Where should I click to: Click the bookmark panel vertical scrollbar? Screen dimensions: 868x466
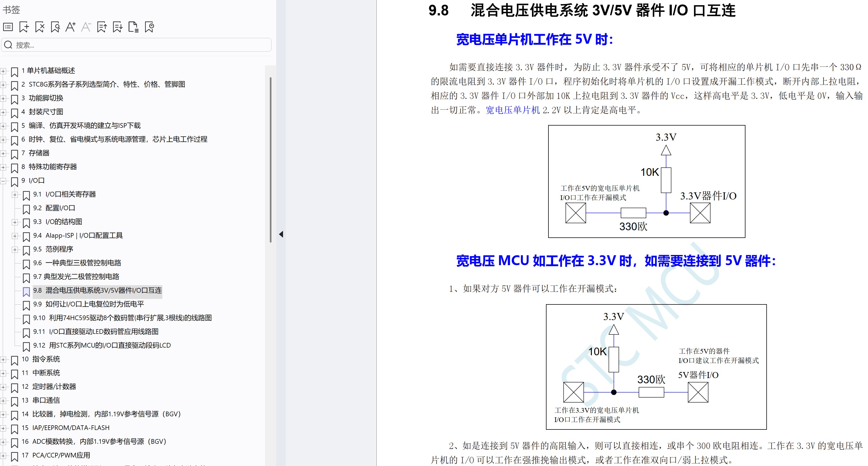pyautogui.click(x=271, y=160)
